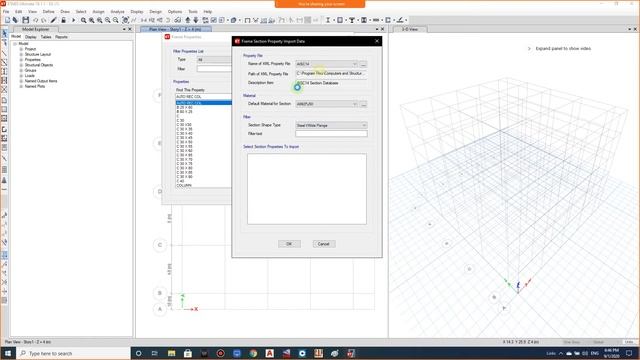640x360 pixels.
Task: Click the first magnifier zoom toolbar icon
Action: 84,20
